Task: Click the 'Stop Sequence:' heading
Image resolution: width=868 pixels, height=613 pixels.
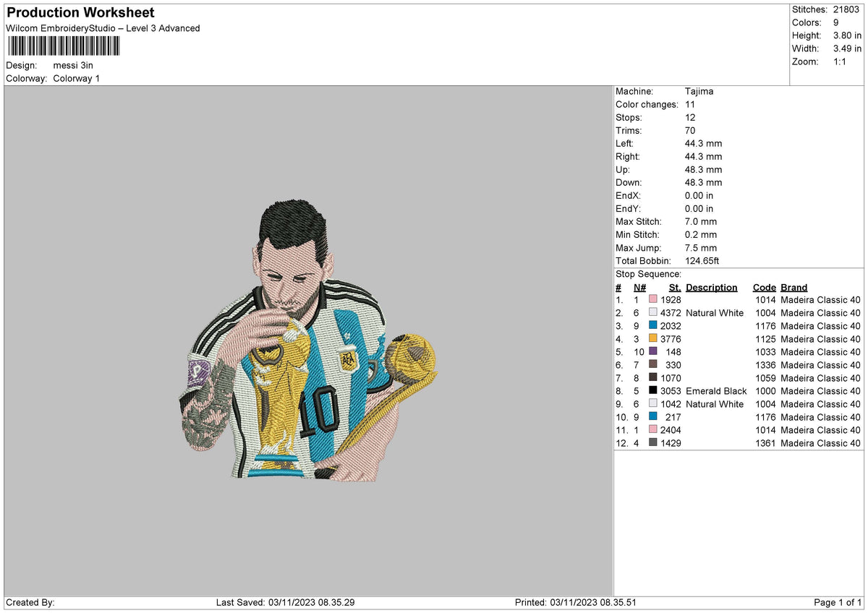Action: (649, 274)
